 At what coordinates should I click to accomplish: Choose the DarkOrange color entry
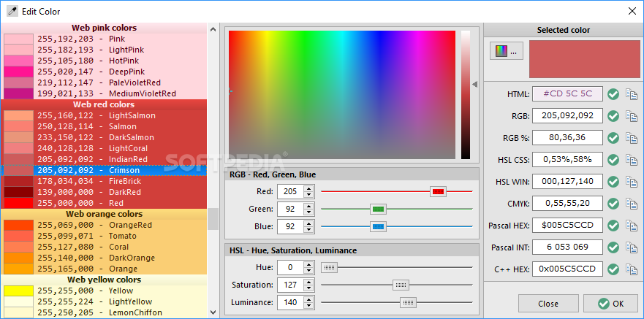[x=104, y=258]
